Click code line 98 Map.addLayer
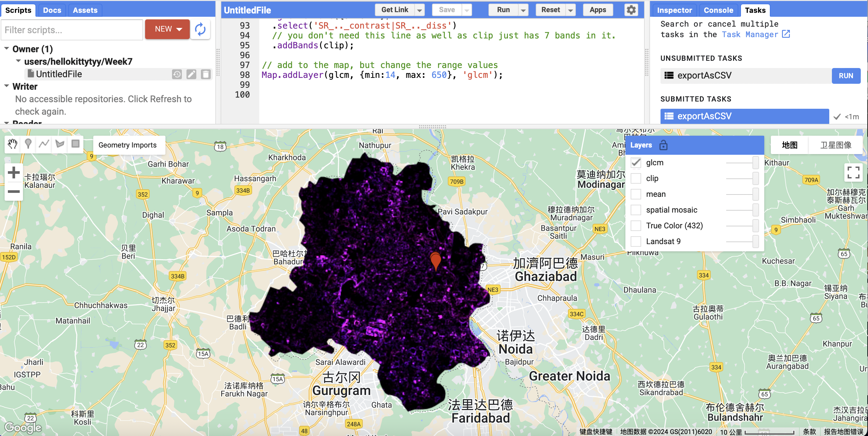The width and height of the screenshot is (868, 436). (382, 75)
